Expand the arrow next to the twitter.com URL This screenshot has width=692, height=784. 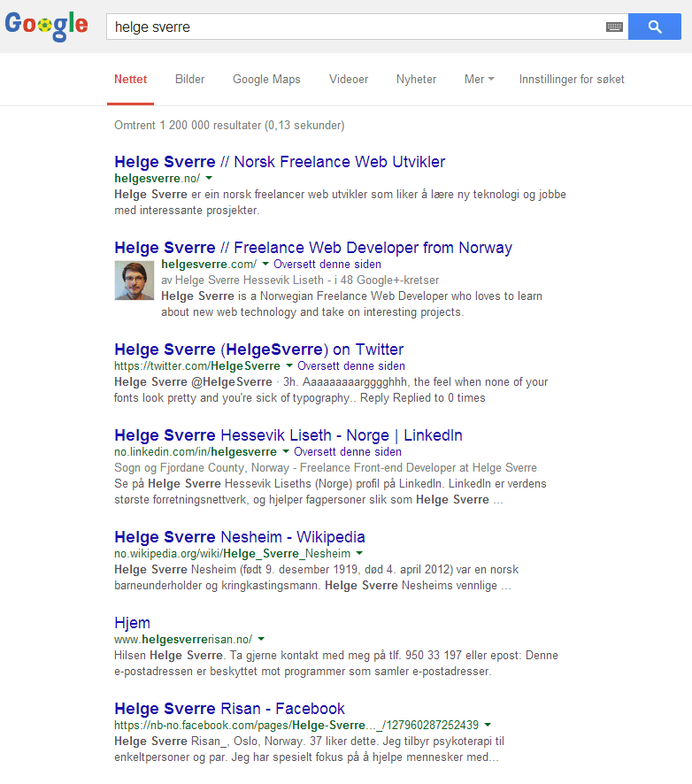tap(289, 366)
